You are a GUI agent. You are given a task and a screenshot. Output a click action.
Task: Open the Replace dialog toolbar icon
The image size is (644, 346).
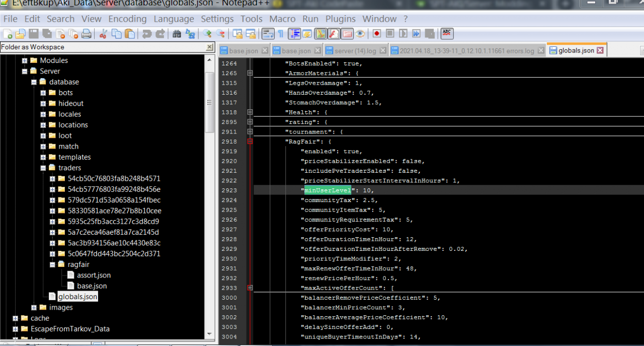(x=190, y=34)
